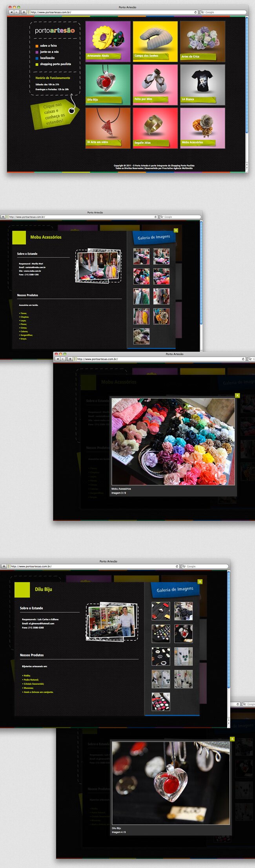Click the 'www.mobu.com.br' site text
This screenshot has width=255, height=868.
tap(32, 271)
